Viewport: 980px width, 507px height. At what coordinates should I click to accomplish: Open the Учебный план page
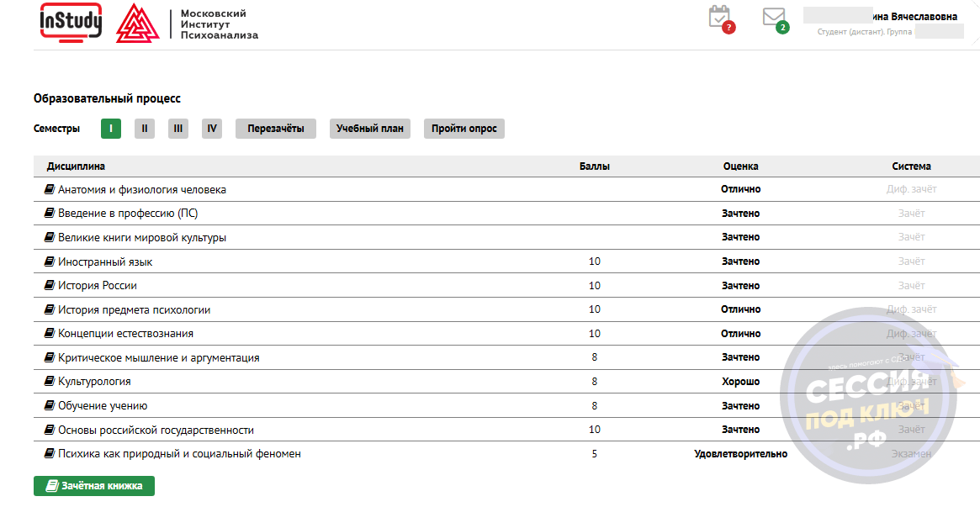click(369, 129)
